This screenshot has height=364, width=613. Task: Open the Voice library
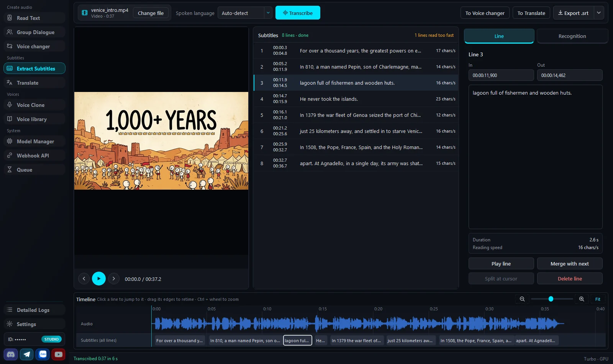[34, 119]
